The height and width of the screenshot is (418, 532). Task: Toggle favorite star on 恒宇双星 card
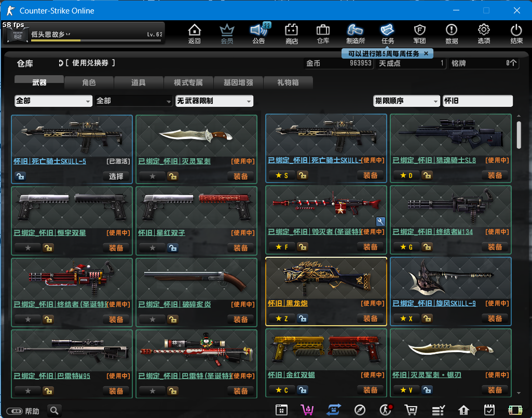click(x=28, y=248)
